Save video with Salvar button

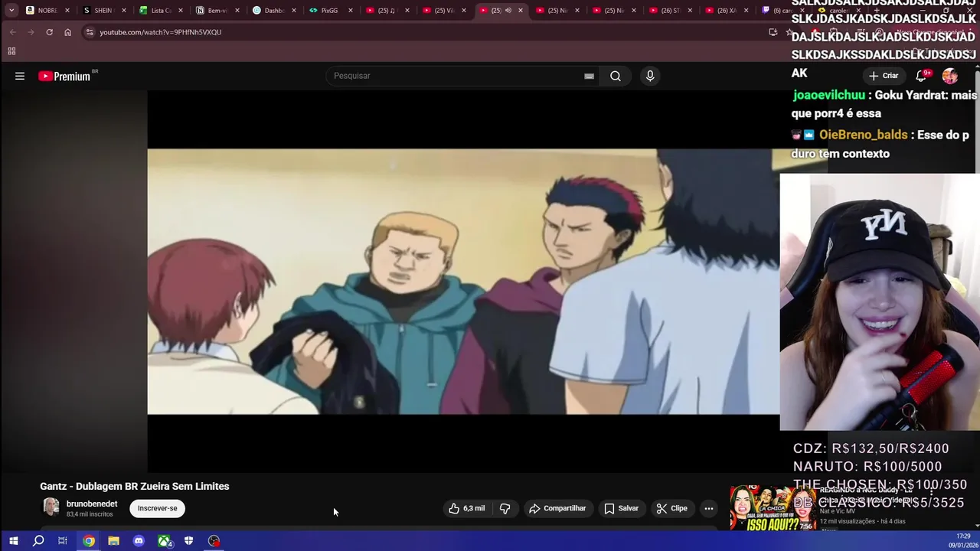tap(622, 508)
